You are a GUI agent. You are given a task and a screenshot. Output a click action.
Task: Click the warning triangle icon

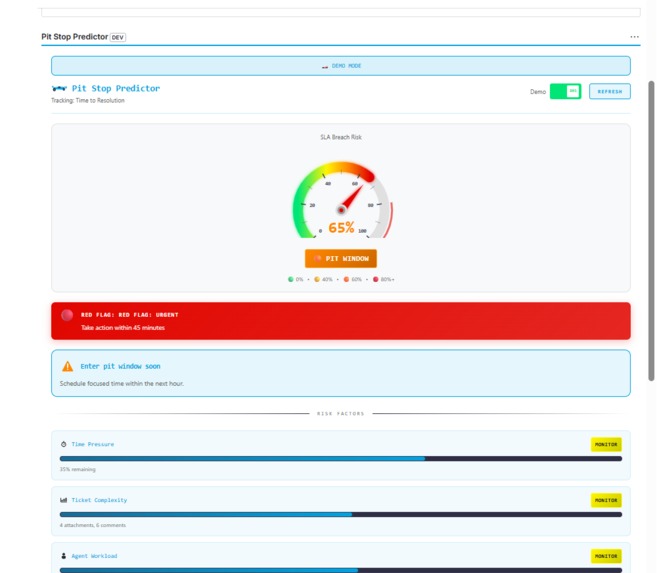(x=67, y=367)
